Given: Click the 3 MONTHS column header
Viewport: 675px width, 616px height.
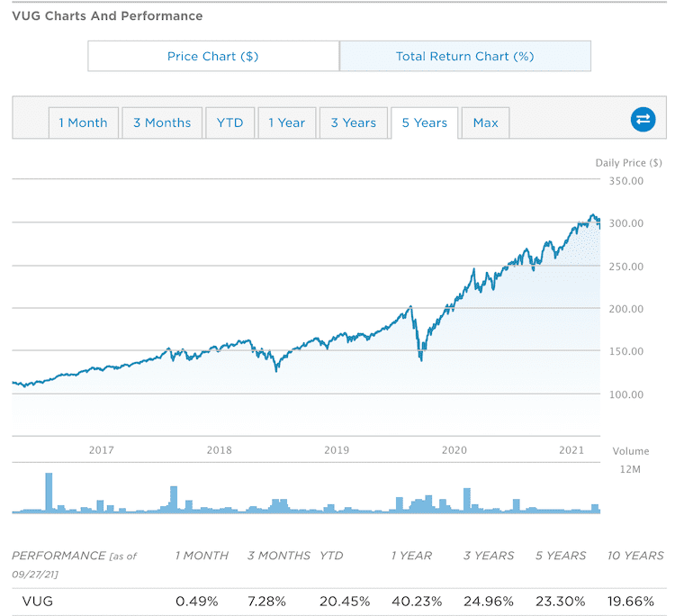Looking at the screenshot, I should pos(278,556).
